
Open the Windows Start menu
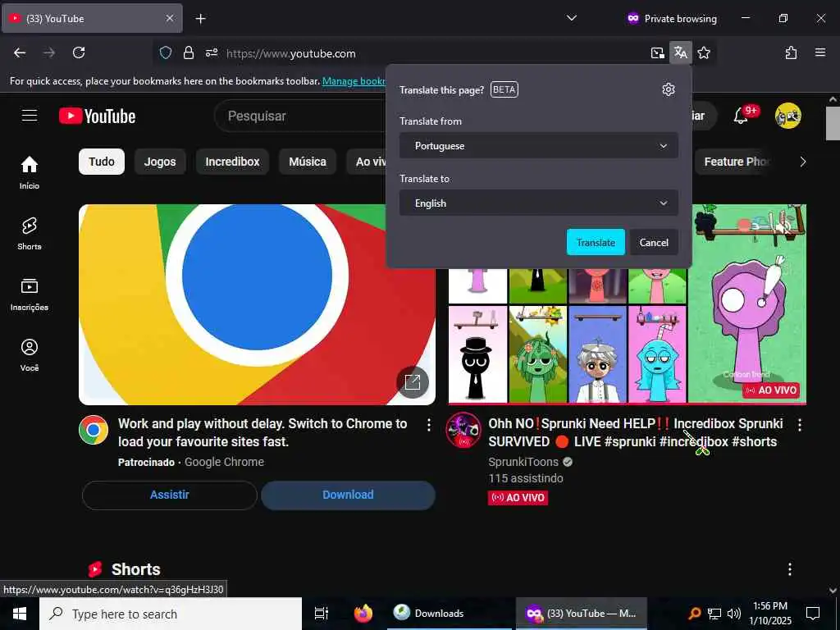tap(20, 614)
